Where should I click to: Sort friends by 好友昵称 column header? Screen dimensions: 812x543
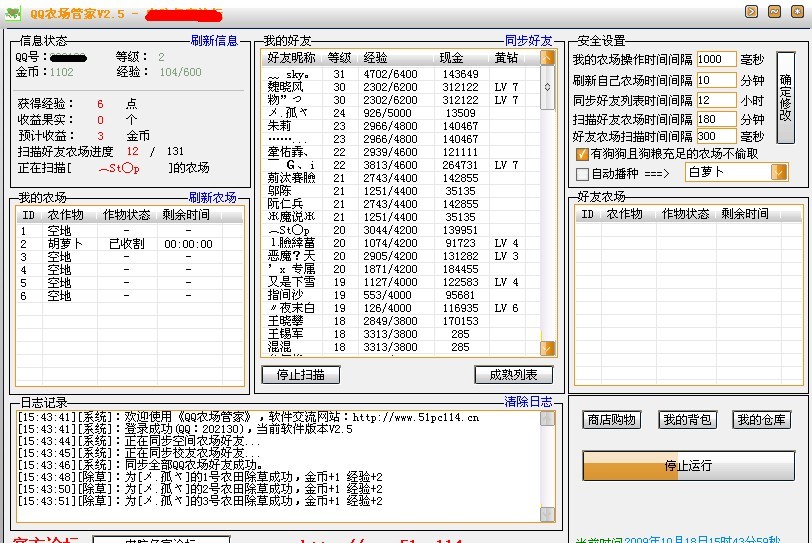[292, 57]
